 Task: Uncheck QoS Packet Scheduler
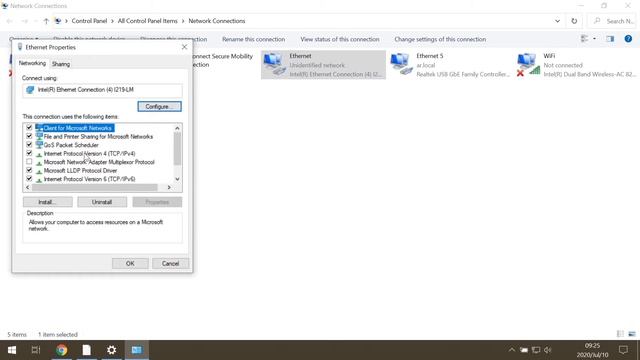click(29, 144)
